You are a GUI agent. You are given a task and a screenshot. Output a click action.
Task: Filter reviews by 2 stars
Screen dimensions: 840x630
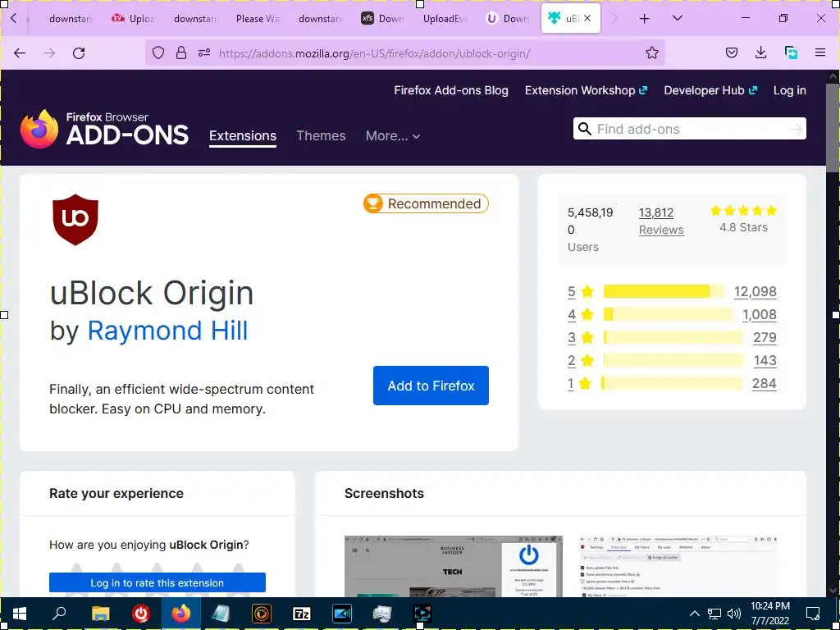tap(581, 361)
